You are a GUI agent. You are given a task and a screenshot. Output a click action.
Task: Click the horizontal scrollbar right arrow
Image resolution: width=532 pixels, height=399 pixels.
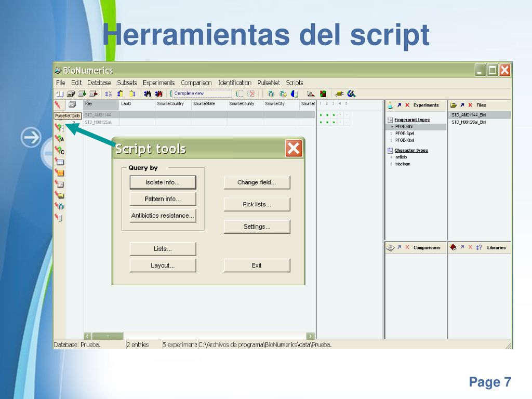pyautogui.click(x=310, y=336)
